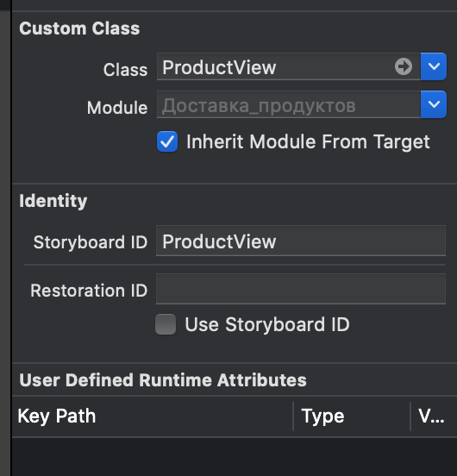Click the Restoration ID label text
This screenshot has width=457, height=476.
point(89,291)
